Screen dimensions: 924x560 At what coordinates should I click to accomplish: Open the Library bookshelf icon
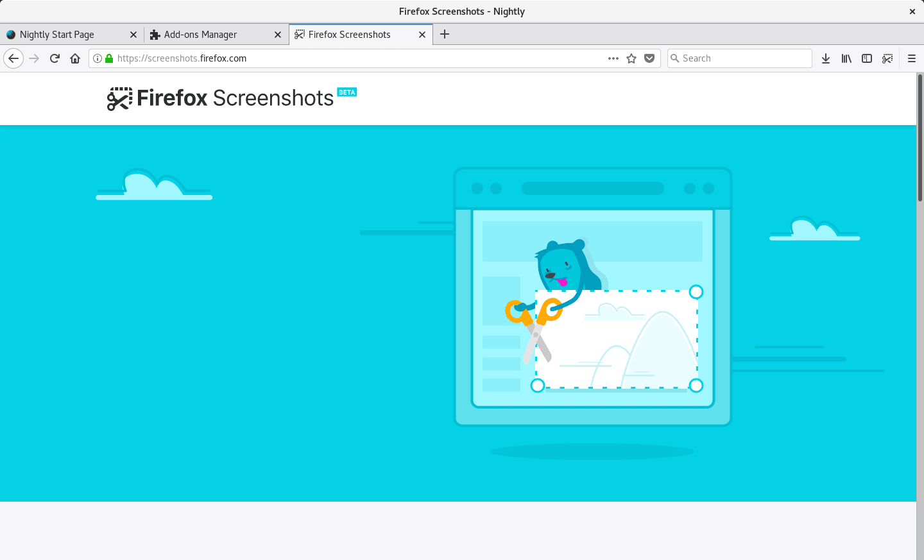pyautogui.click(x=846, y=58)
